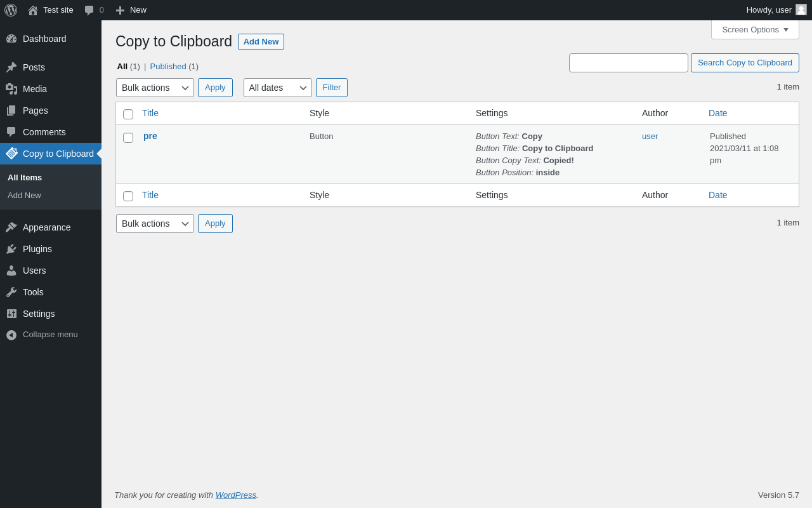812x508 pixels.
Task: Click the Posts pushpin icon
Action: pyautogui.click(x=11, y=67)
